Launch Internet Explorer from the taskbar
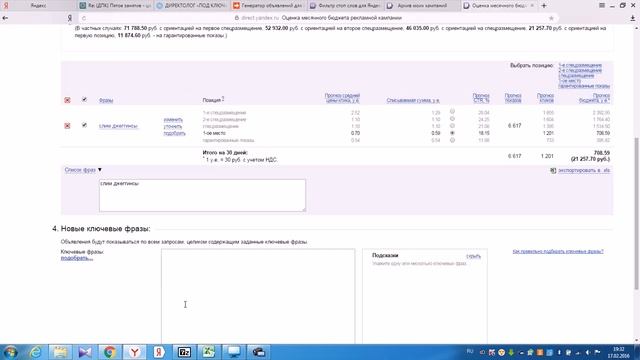Viewport: 640px width, 360px height. tap(36, 352)
